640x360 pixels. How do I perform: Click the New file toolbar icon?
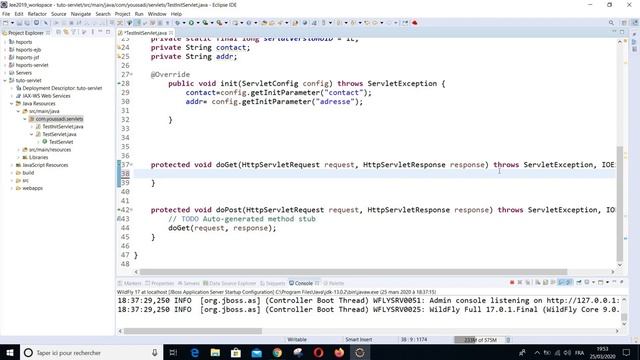coord(6,23)
